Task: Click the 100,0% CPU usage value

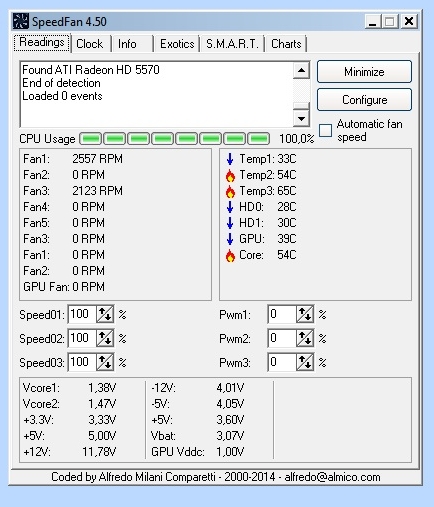Action: coord(296,139)
